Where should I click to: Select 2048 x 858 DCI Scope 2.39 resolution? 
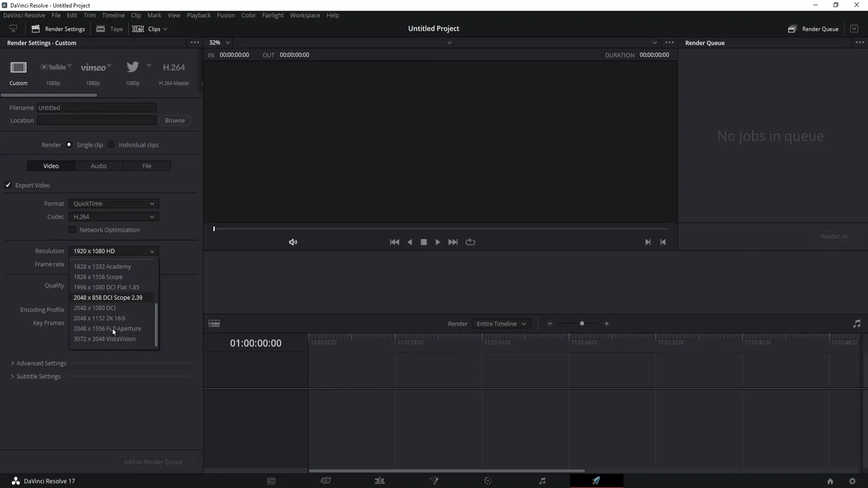click(107, 297)
